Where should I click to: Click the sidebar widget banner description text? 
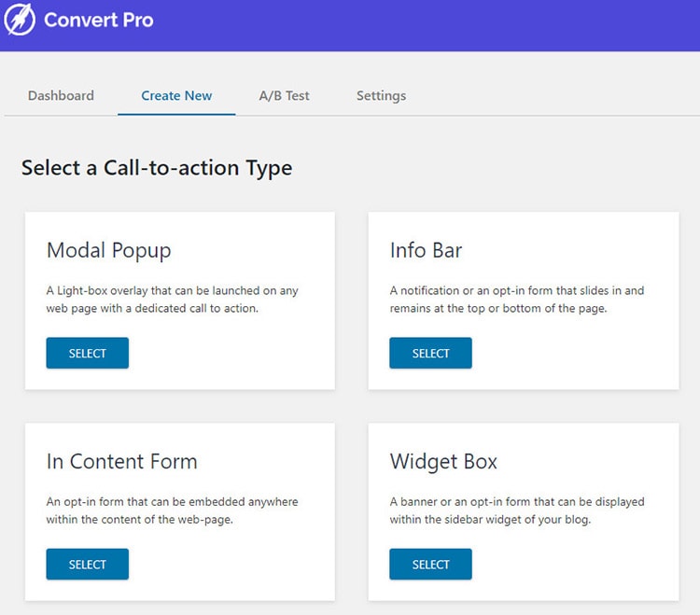tap(516, 510)
